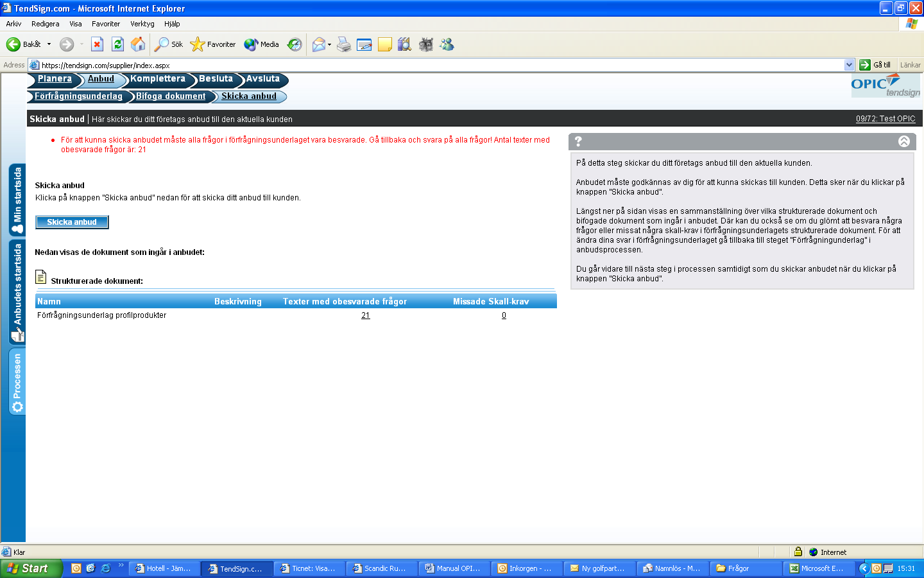Go back with the Bakåt button
The image size is (924, 578).
[x=23, y=44]
